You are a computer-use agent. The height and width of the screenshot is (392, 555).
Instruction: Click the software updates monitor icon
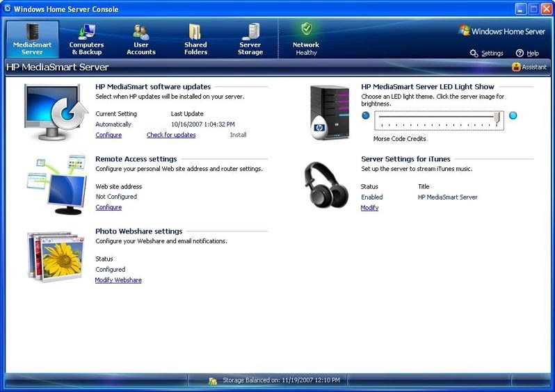(56, 112)
